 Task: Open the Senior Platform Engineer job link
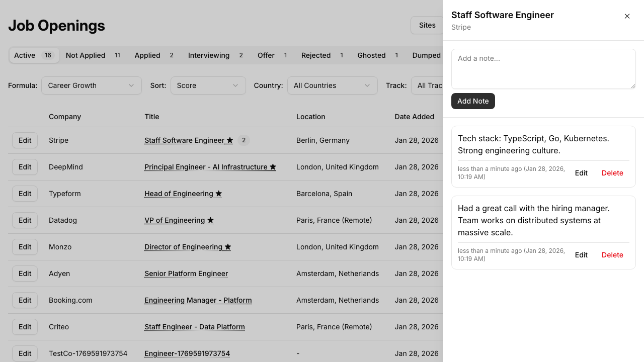coord(186,274)
